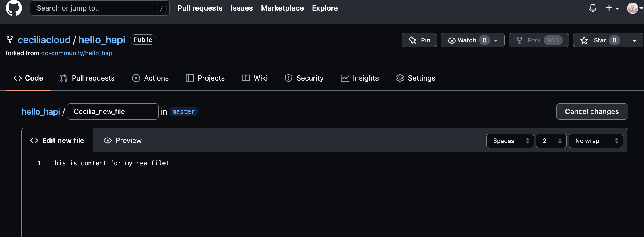Open the No wrap line-wrap dropdown
Screen dimensions: 644x237
tap(596, 141)
